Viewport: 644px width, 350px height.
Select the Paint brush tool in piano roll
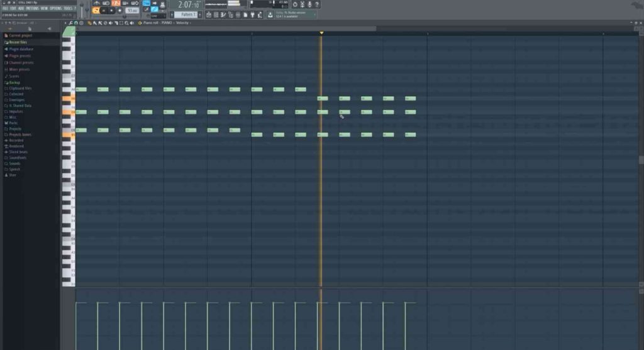(95, 23)
